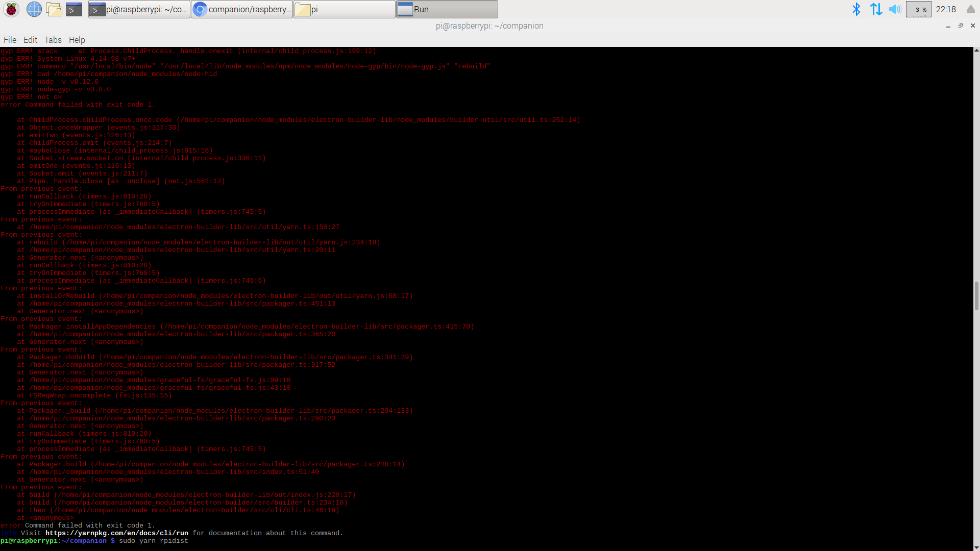The width and height of the screenshot is (980, 551).
Task: Switch to the Run window via taskbar
Action: click(x=446, y=9)
